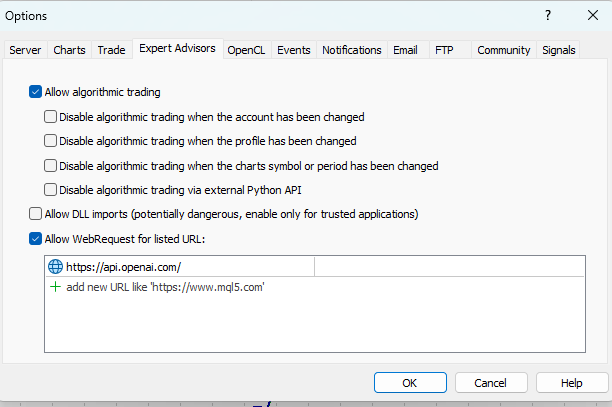
Task: Open the Charts tab
Action: click(69, 50)
